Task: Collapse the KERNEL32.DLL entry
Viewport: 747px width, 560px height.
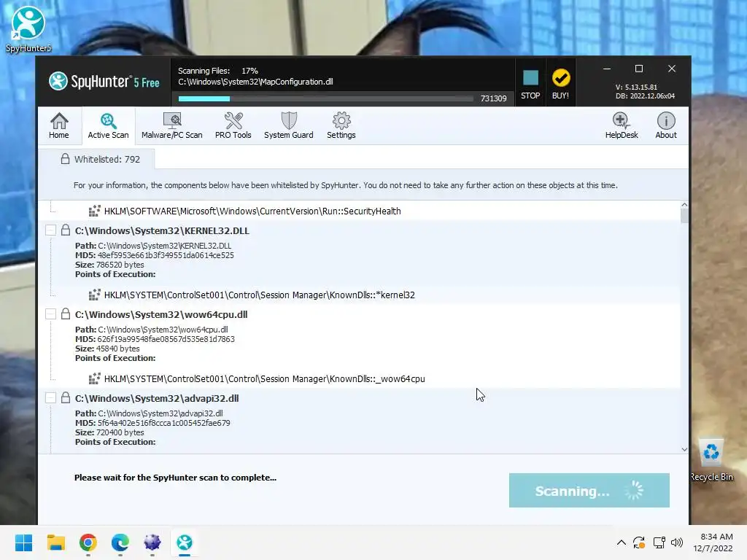Action: click(x=50, y=230)
